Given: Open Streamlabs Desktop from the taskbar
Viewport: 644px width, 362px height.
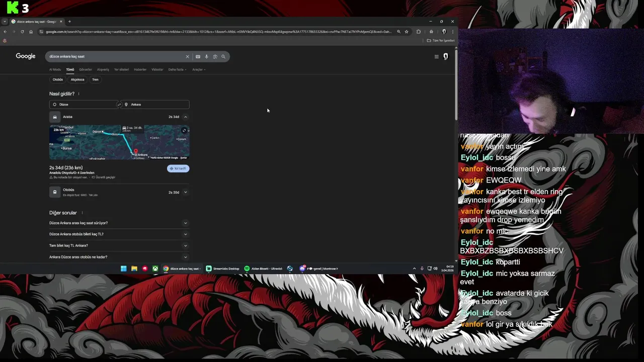Looking at the screenshot, I should (x=223, y=268).
